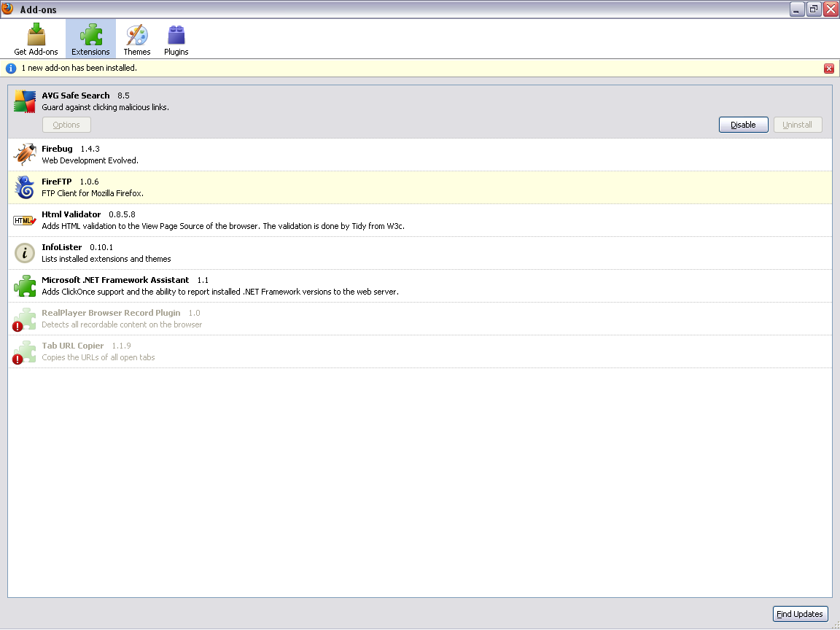Screen dimensions: 840x630
Task: Disable the AVG Safe Search extension
Action: tap(743, 125)
